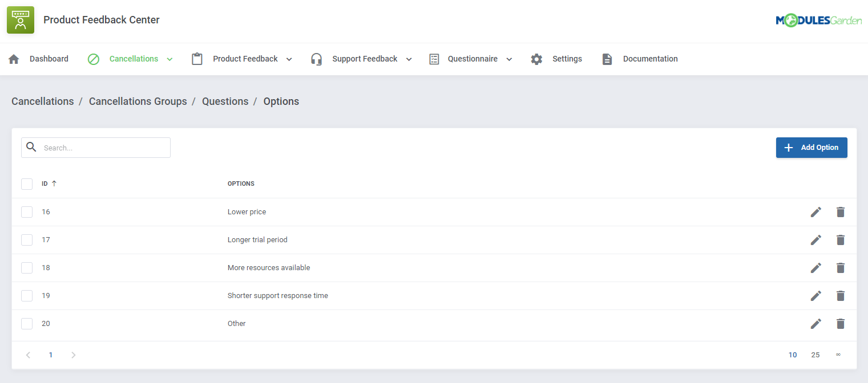Screen dimensions: 868x383
Task: Edit the Lower price option with pencil icon
Action: [x=816, y=211]
